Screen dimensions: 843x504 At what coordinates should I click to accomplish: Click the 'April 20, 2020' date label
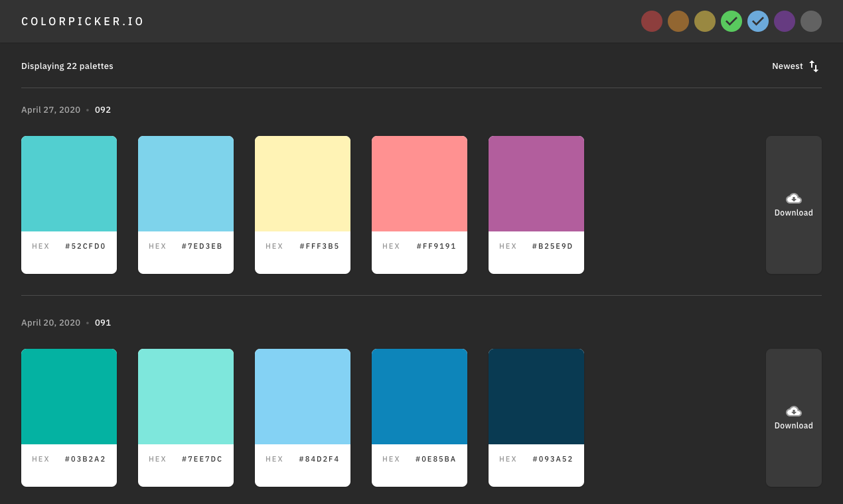(x=50, y=322)
